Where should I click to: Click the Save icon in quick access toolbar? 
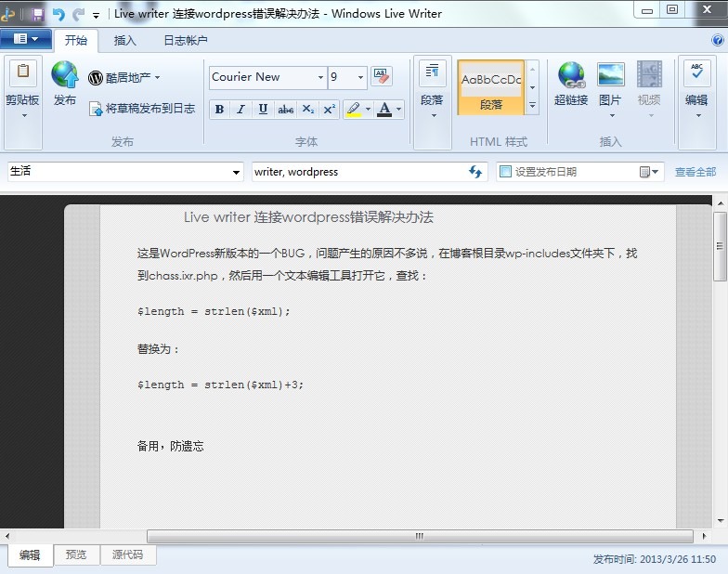pos(36,14)
